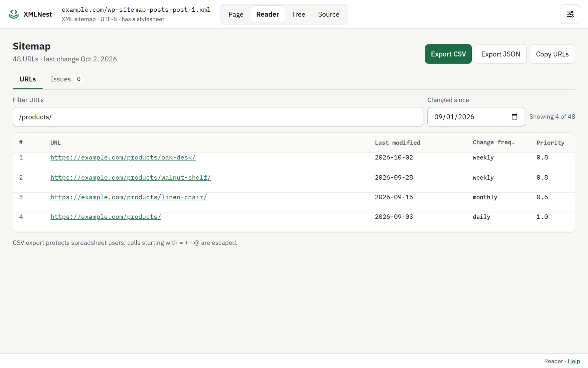
Task: Click the daily change frequency cell
Action: (481, 217)
